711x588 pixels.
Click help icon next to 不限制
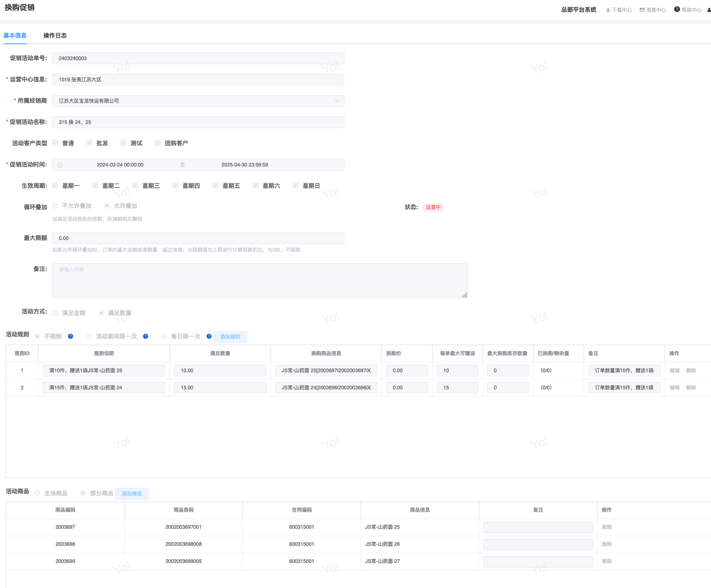71,336
